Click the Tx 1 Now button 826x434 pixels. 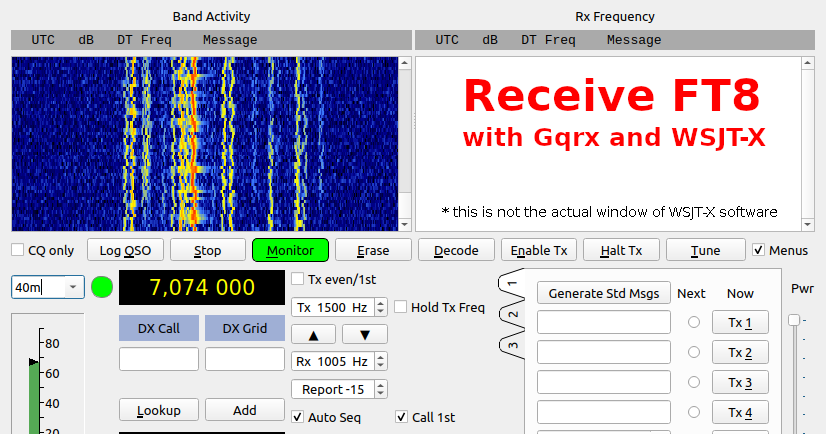[740, 322]
